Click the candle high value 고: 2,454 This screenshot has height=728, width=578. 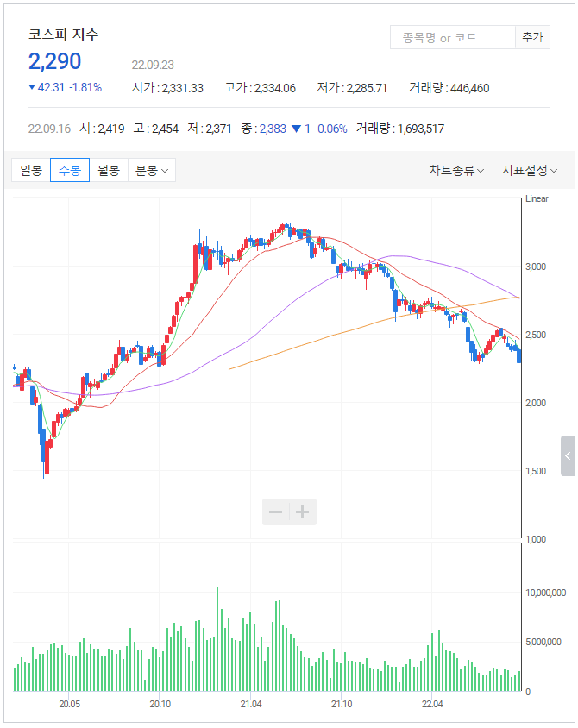(x=156, y=129)
